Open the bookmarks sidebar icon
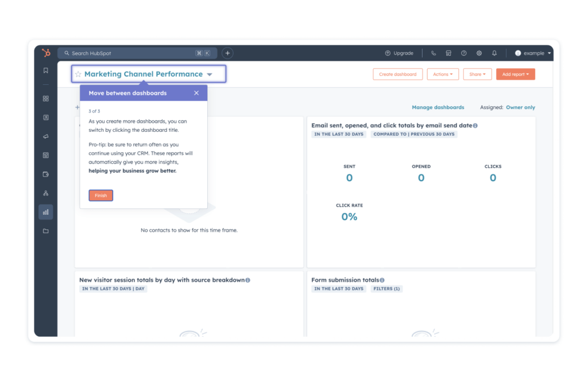The height and width of the screenshot is (382, 588). (46, 71)
